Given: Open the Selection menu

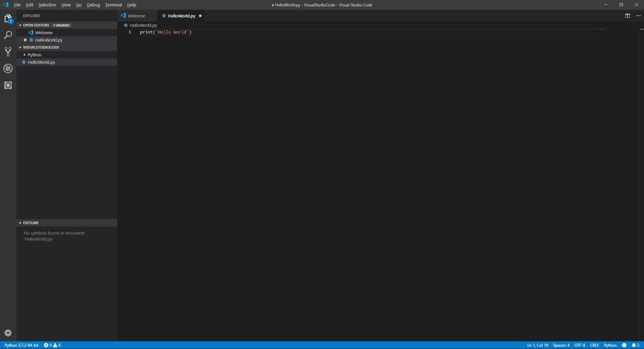Looking at the screenshot, I should (47, 5).
